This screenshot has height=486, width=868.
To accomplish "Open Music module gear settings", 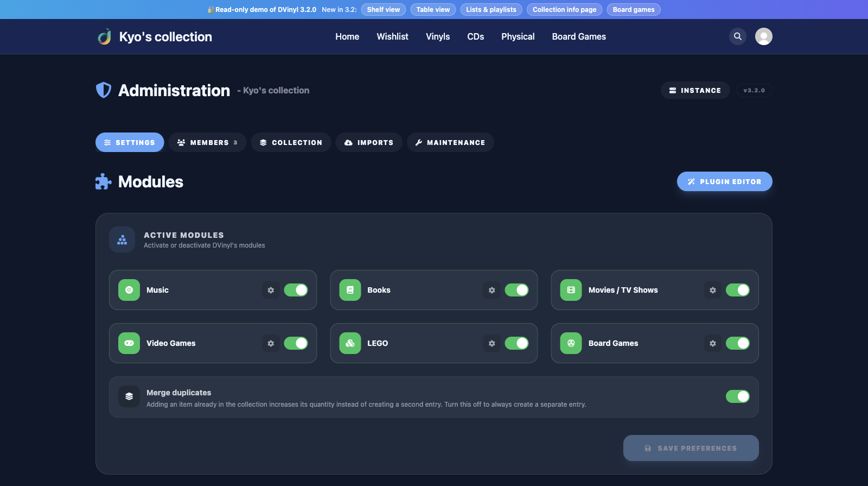I will click(x=271, y=290).
